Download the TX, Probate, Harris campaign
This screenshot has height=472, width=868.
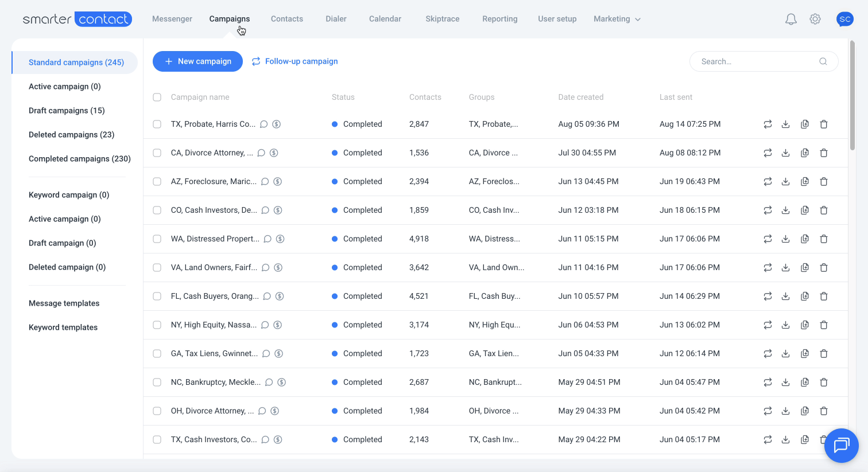coord(786,124)
